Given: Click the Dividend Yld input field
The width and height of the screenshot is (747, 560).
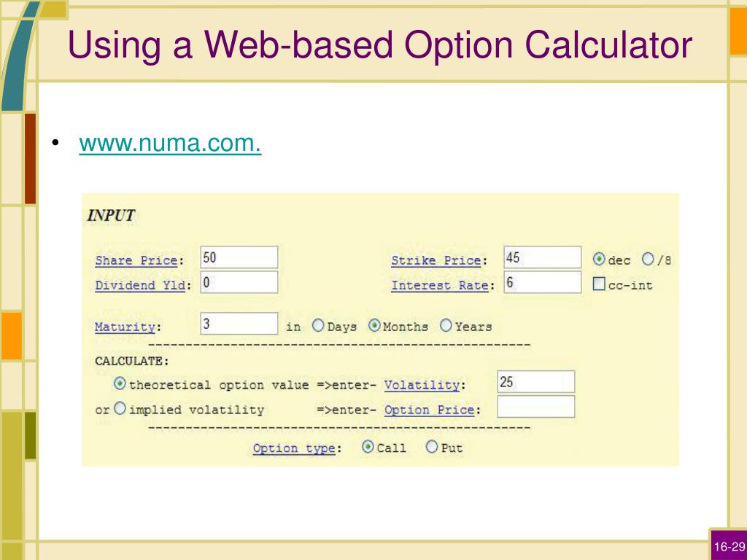Looking at the screenshot, I should click(239, 282).
